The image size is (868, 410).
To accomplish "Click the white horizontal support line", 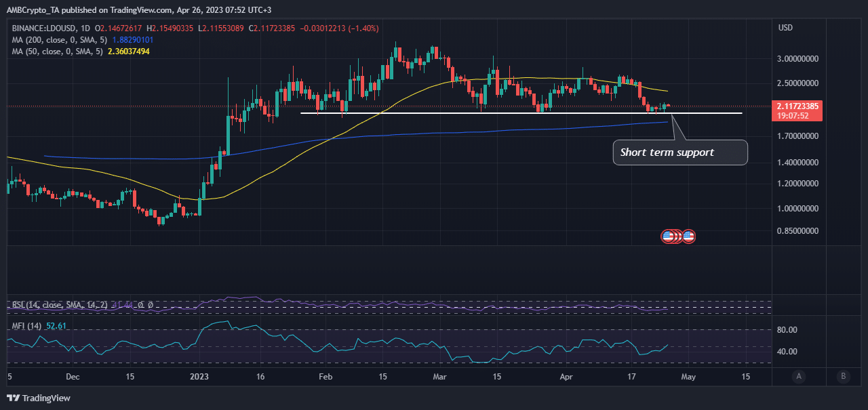I will tap(521, 113).
